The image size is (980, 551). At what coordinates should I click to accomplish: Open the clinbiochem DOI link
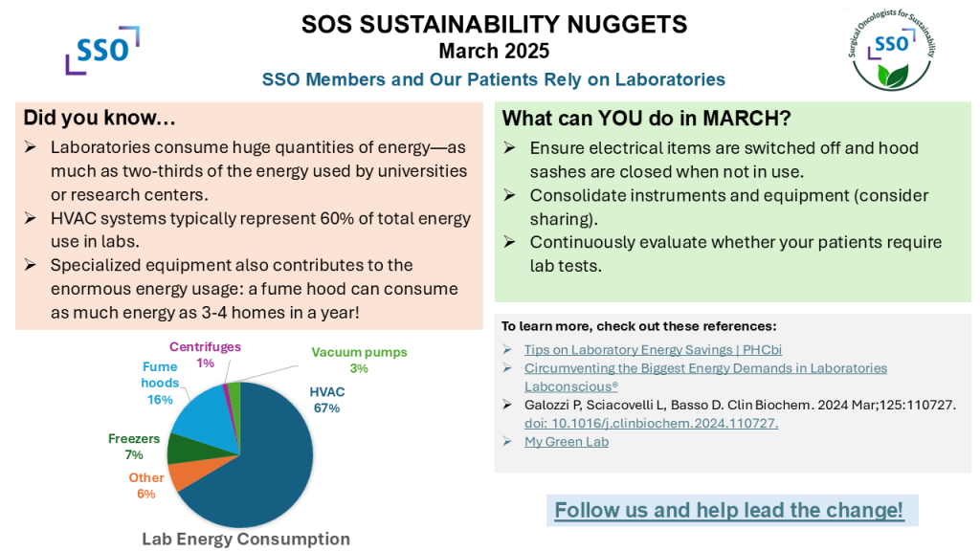point(651,423)
